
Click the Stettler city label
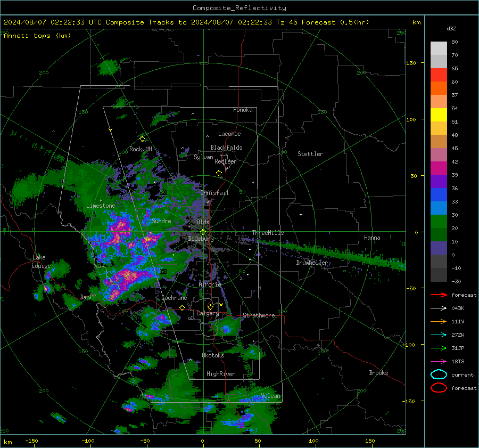tap(310, 154)
